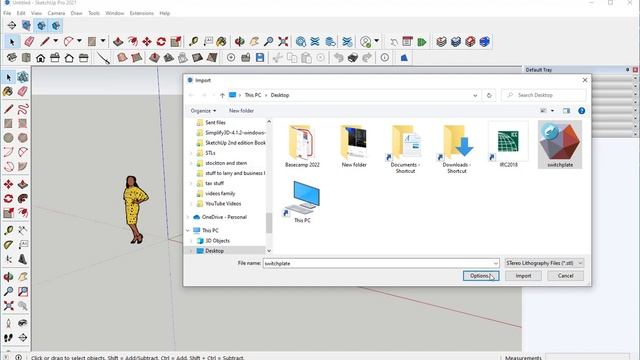Select the Pan hand tool in top toolbar
Viewport: 640px width, 360px height.
(x=254, y=42)
